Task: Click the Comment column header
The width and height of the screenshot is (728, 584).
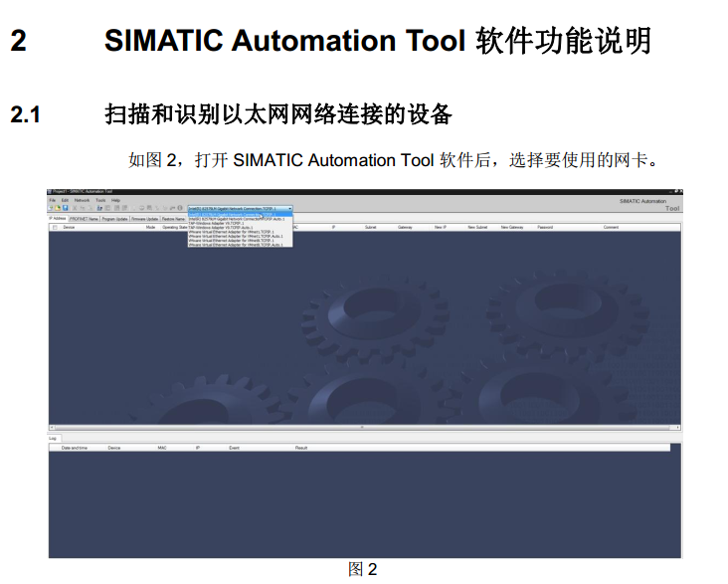Action: [x=611, y=227]
